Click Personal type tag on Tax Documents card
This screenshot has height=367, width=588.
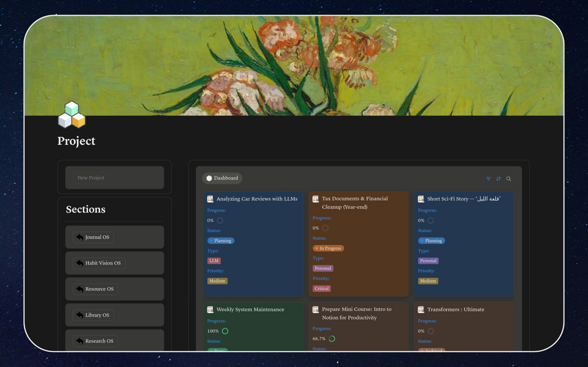[323, 268]
